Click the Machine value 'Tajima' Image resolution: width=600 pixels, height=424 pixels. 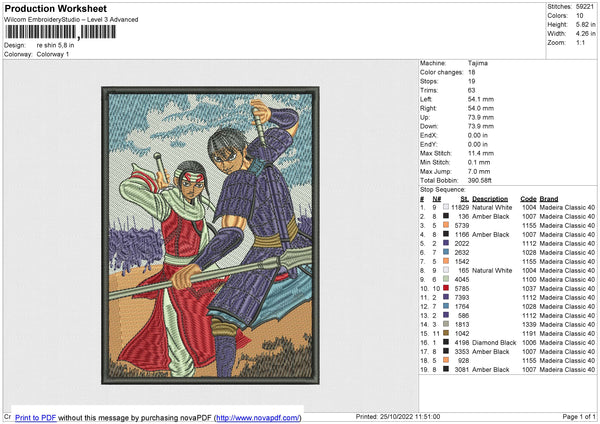pyautogui.click(x=478, y=63)
